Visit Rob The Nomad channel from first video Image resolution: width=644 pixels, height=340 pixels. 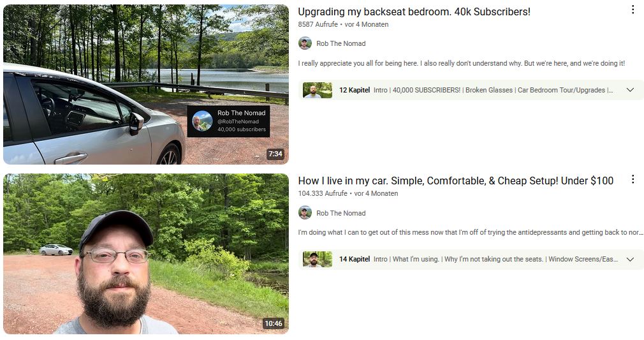click(341, 43)
